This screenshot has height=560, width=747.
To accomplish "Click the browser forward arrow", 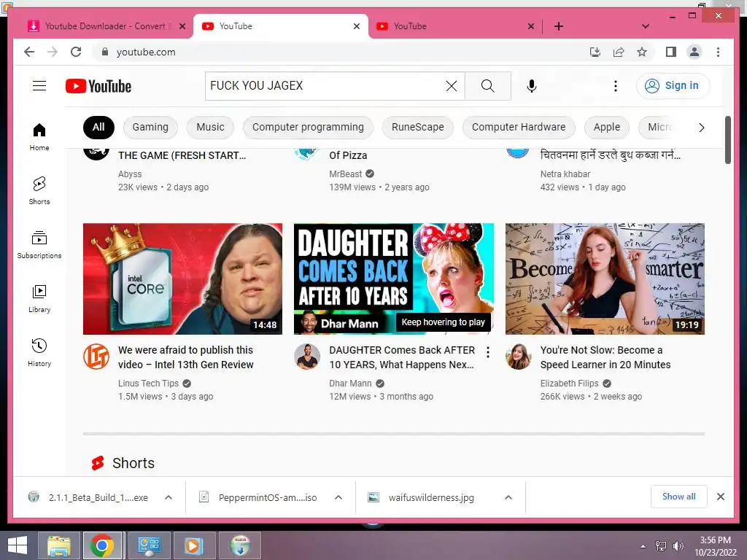I will pos(53,52).
